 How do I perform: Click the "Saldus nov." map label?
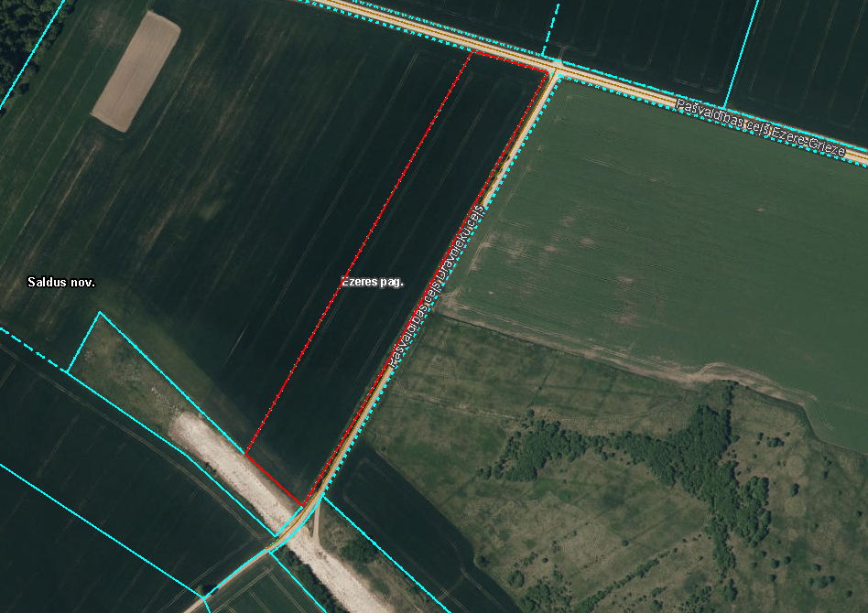[x=61, y=283]
